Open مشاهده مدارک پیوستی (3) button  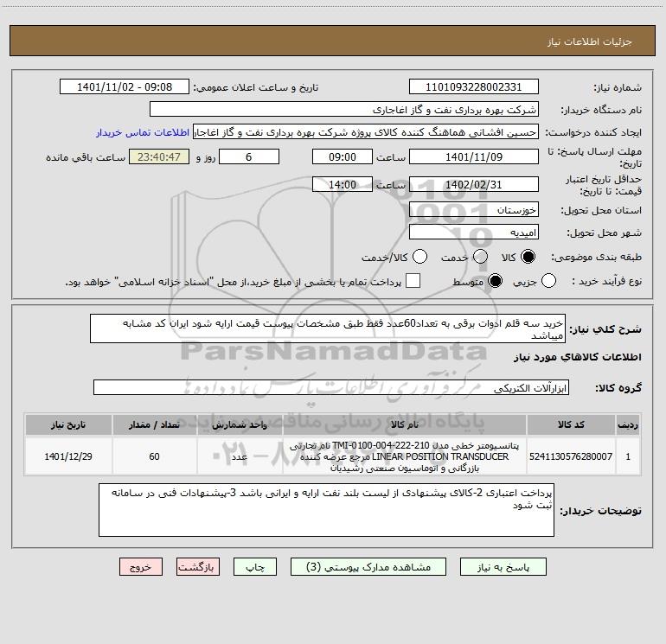pyautogui.click(x=368, y=567)
